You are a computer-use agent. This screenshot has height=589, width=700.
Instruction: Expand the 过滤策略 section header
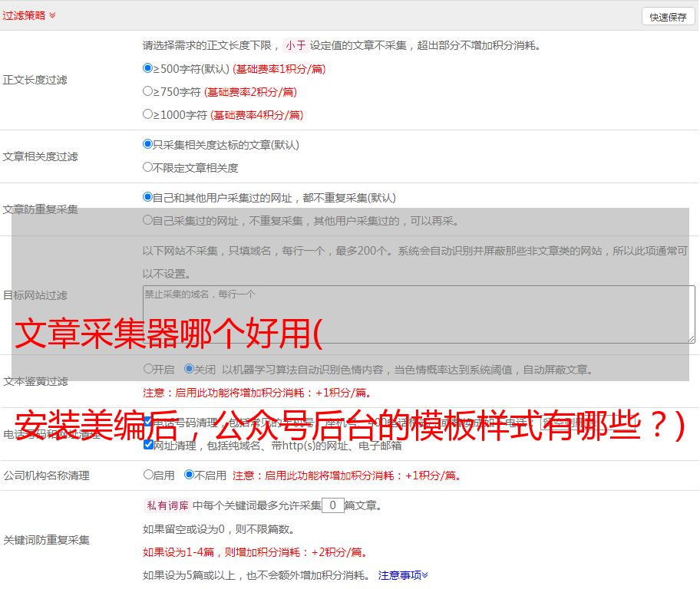click(x=29, y=15)
